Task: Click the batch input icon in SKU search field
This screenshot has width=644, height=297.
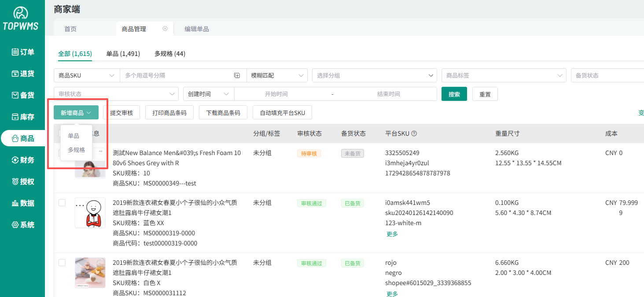Action: click(237, 75)
